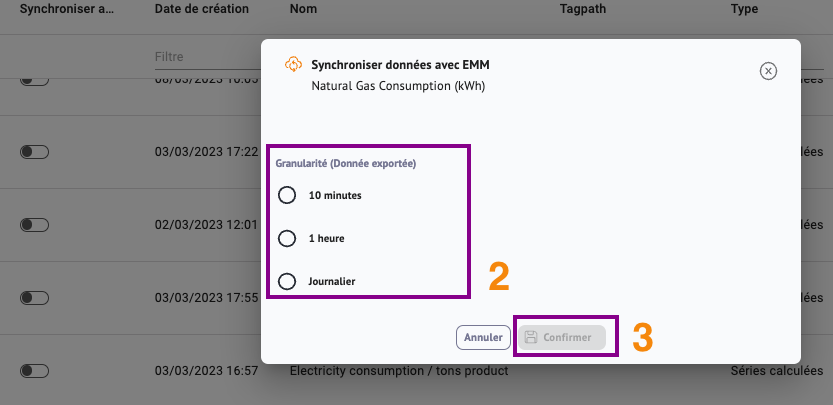Open Electricity consumption / tons product row
The image size is (833, 405).
399,372
